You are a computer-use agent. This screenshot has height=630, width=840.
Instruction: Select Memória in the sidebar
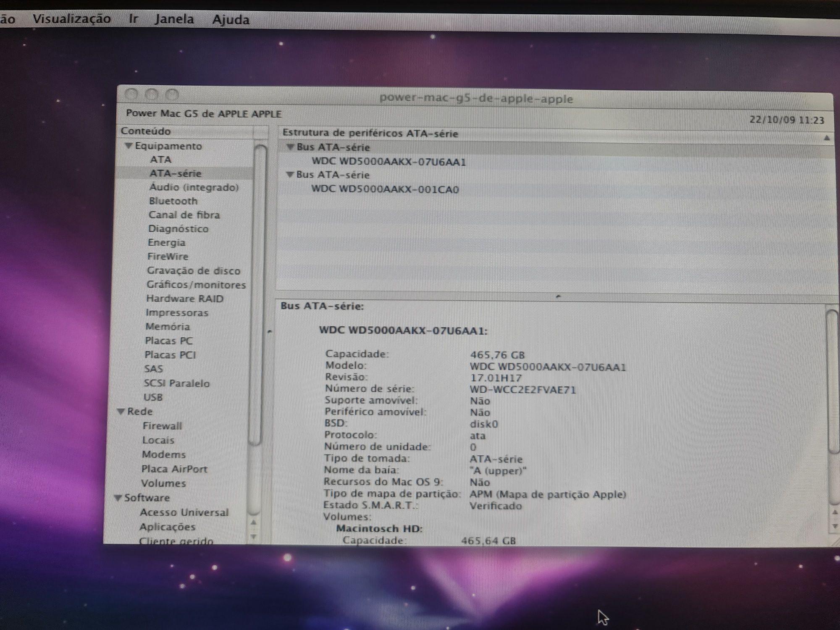coord(167,327)
